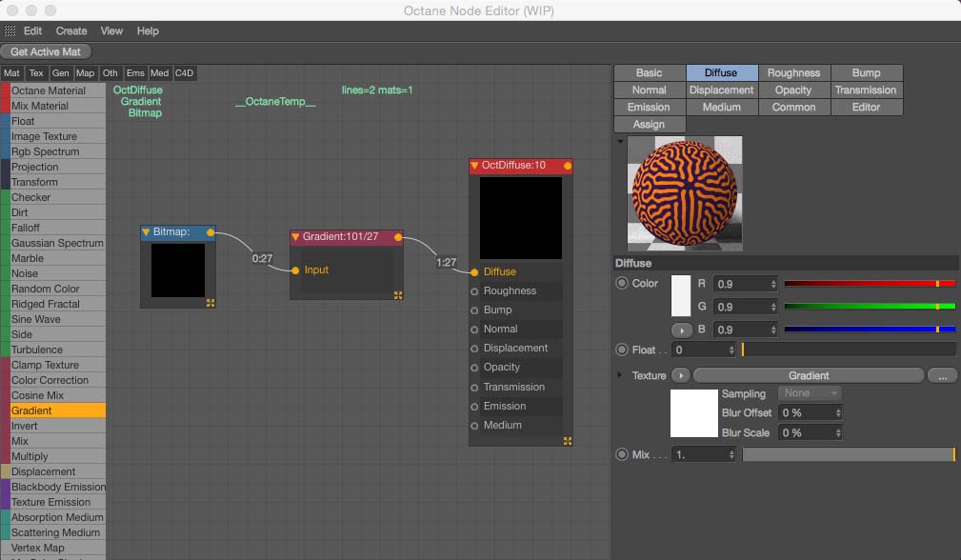Open the Sampling dropdown
This screenshot has height=560, width=961.
pos(810,392)
